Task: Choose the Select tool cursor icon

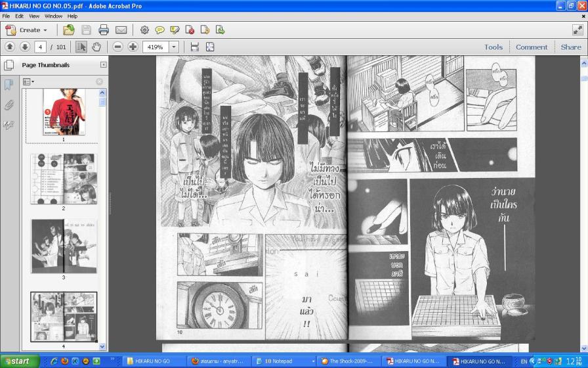Action: (81, 47)
